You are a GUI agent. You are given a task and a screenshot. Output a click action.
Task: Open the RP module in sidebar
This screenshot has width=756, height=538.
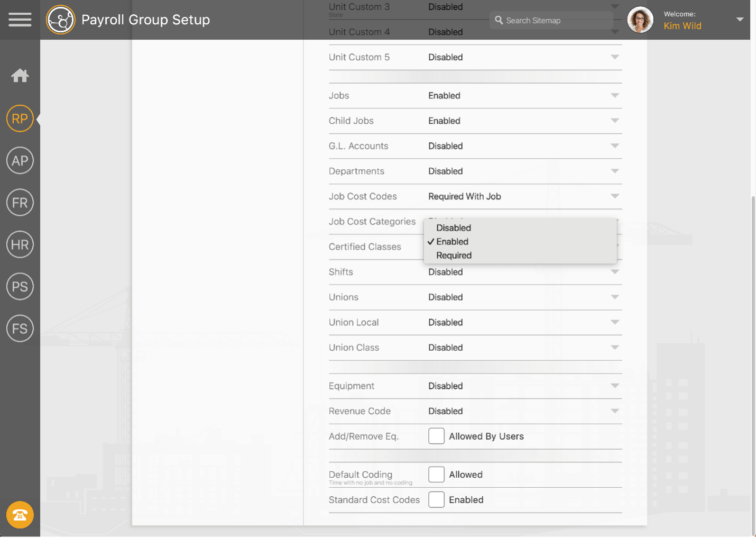point(20,118)
